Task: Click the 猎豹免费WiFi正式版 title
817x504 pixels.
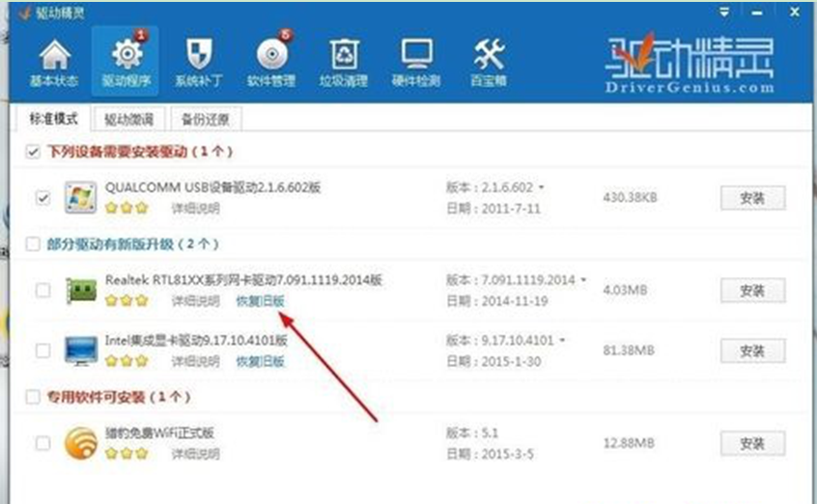Action: [x=159, y=433]
